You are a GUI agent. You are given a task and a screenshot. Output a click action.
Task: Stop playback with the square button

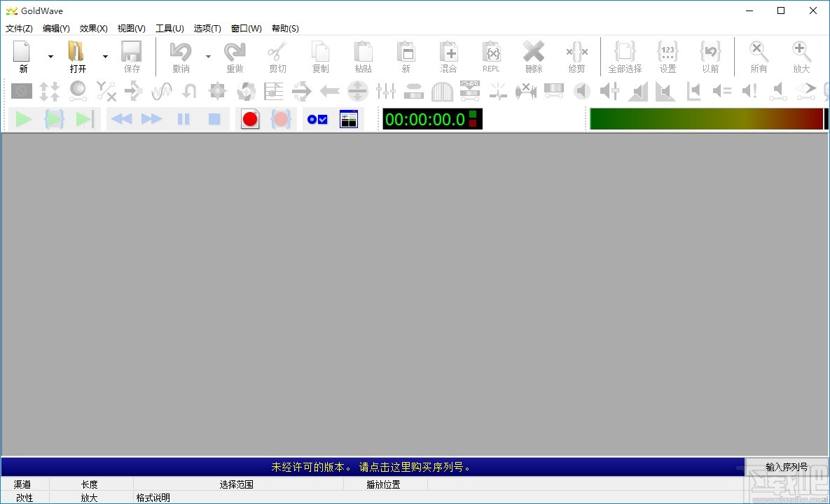pos(214,120)
